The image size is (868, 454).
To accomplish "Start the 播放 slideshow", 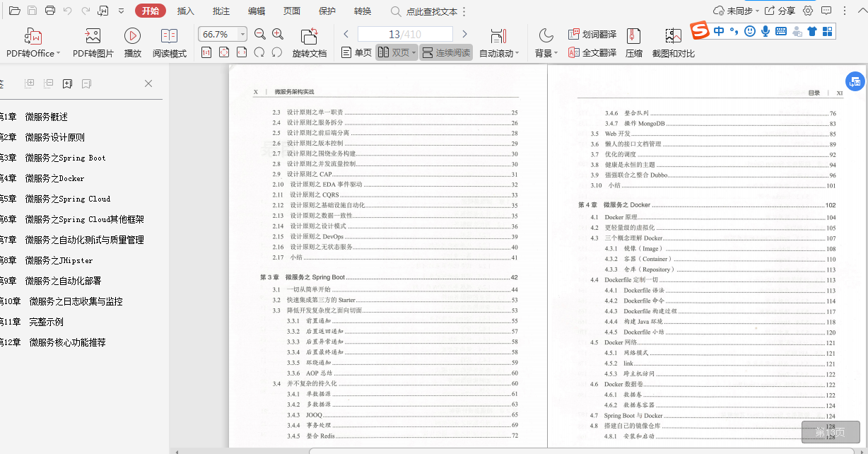I will pos(133,44).
